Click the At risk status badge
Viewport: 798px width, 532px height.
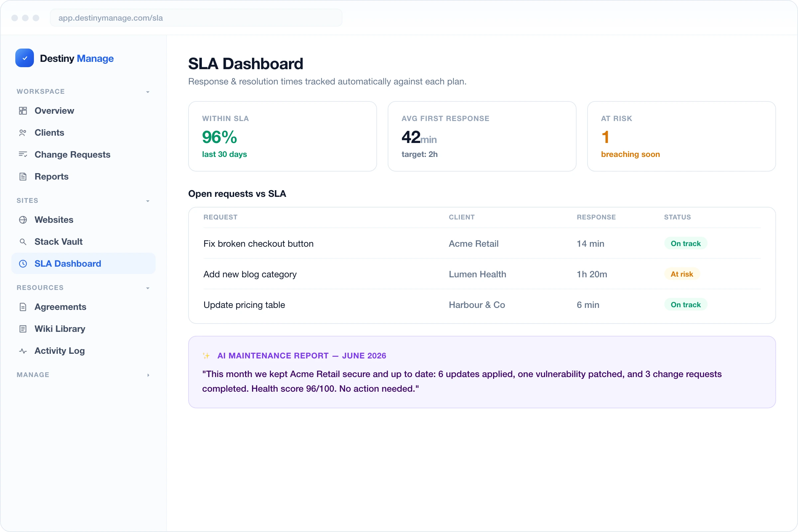tap(682, 274)
